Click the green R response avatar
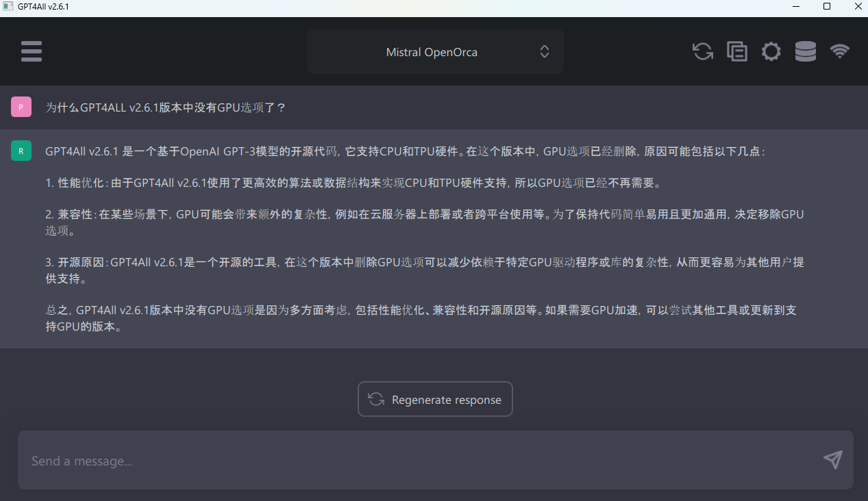The image size is (868, 501). pyautogui.click(x=21, y=151)
